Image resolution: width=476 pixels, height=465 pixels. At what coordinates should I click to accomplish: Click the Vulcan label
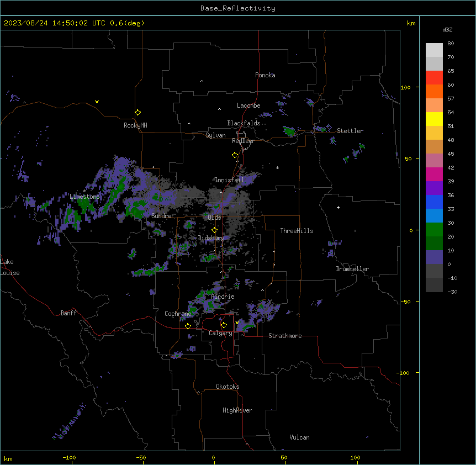point(299,437)
